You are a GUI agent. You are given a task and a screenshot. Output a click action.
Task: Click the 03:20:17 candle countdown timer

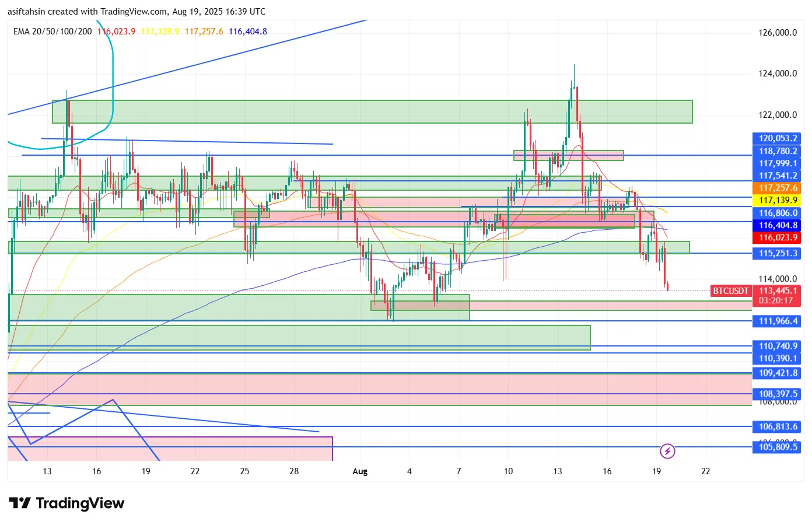click(x=776, y=300)
